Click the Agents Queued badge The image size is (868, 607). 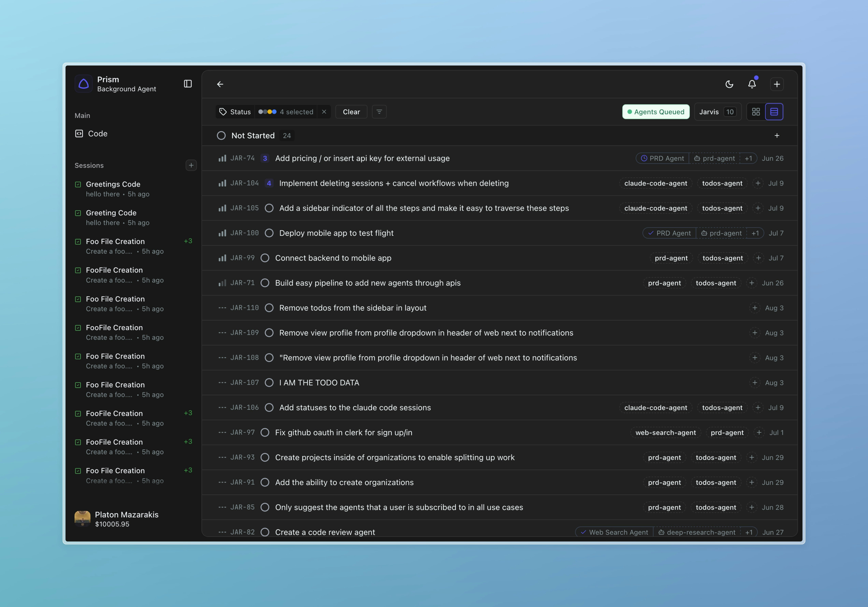point(656,112)
